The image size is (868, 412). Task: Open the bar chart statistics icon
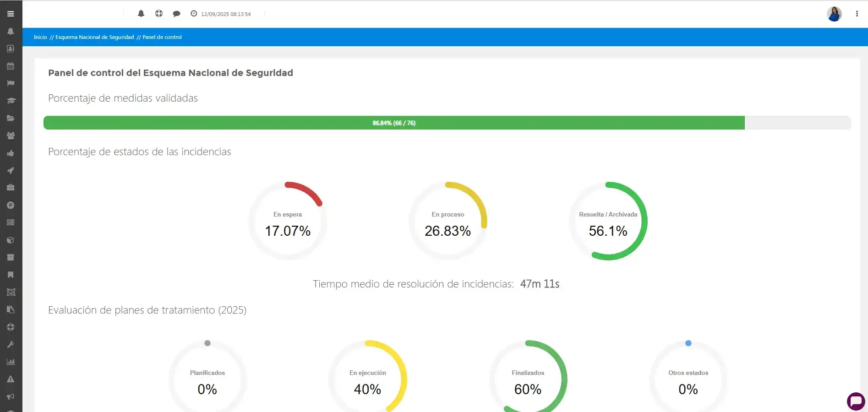click(11, 362)
